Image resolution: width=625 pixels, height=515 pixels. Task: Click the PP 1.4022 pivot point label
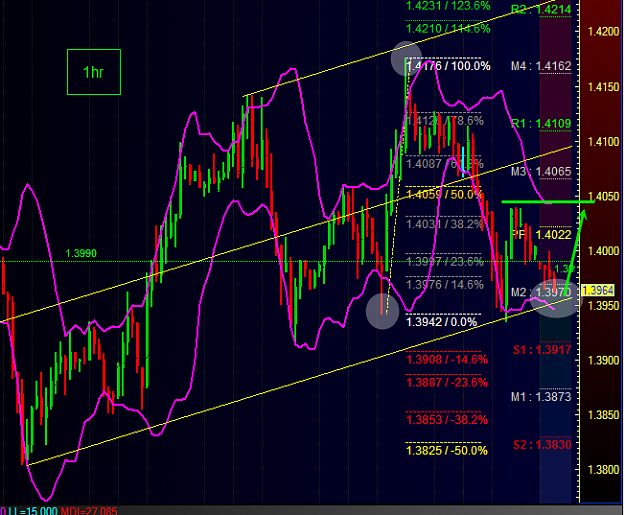point(541,234)
